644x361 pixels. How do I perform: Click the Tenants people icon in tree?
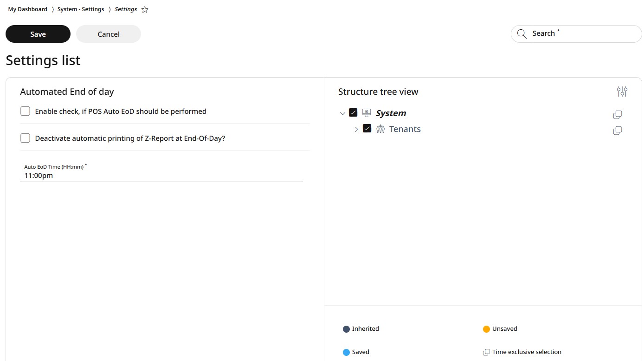click(x=380, y=129)
